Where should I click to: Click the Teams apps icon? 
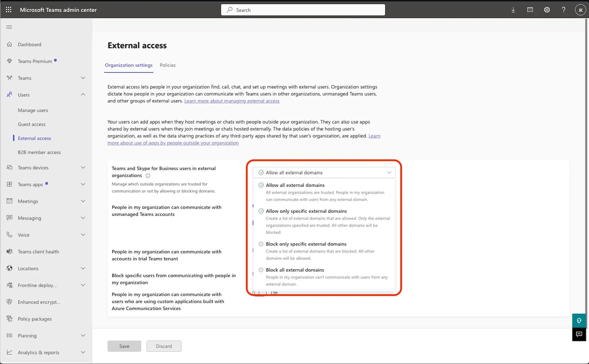click(10, 184)
